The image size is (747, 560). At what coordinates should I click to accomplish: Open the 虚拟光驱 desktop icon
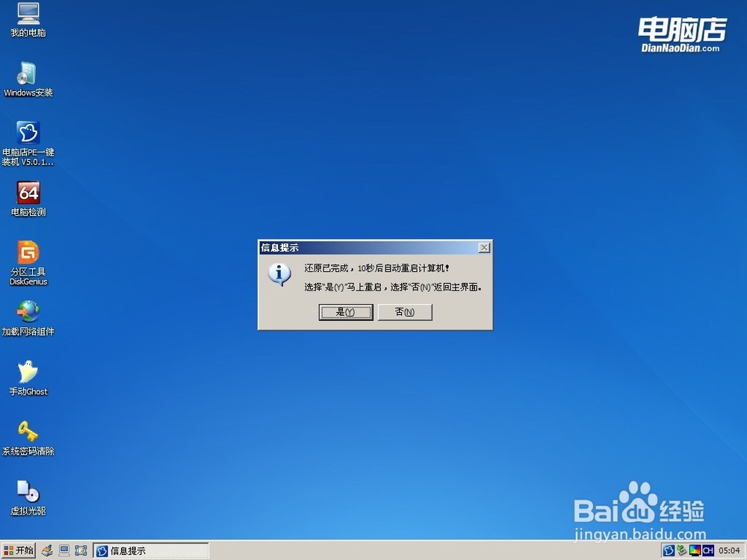28,498
